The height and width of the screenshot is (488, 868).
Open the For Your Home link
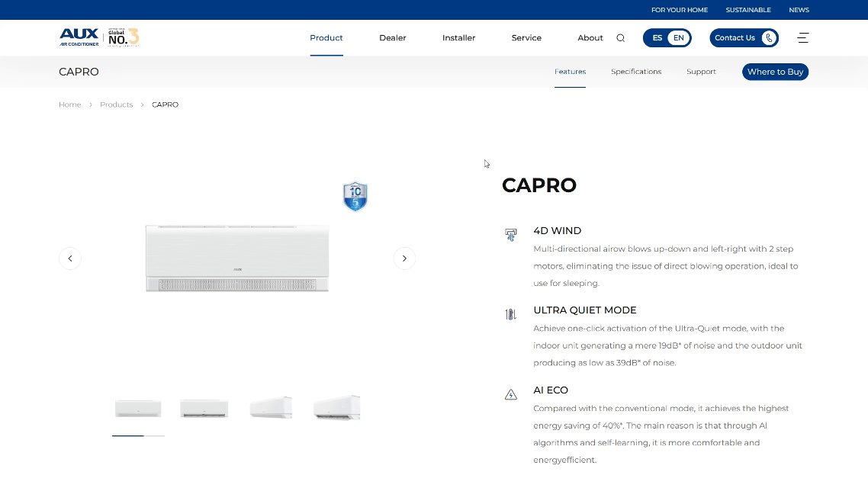point(680,10)
